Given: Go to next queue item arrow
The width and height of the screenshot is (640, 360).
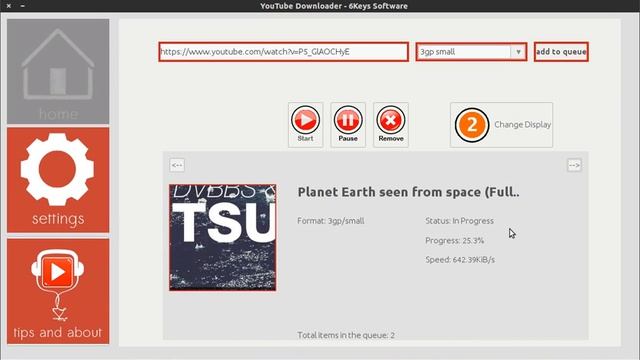Looking at the screenshot, I should click(574, 165).
